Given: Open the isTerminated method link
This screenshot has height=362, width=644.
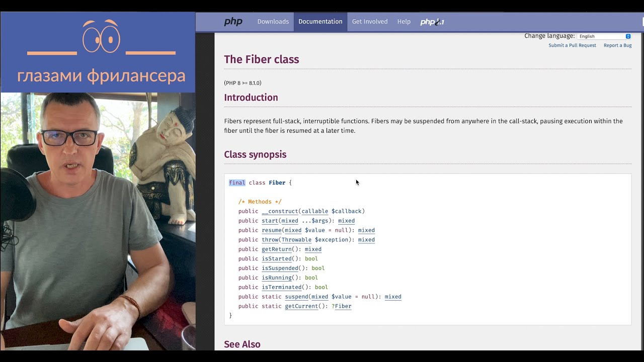Looking at the screenshot, I should tap(282, 288).
